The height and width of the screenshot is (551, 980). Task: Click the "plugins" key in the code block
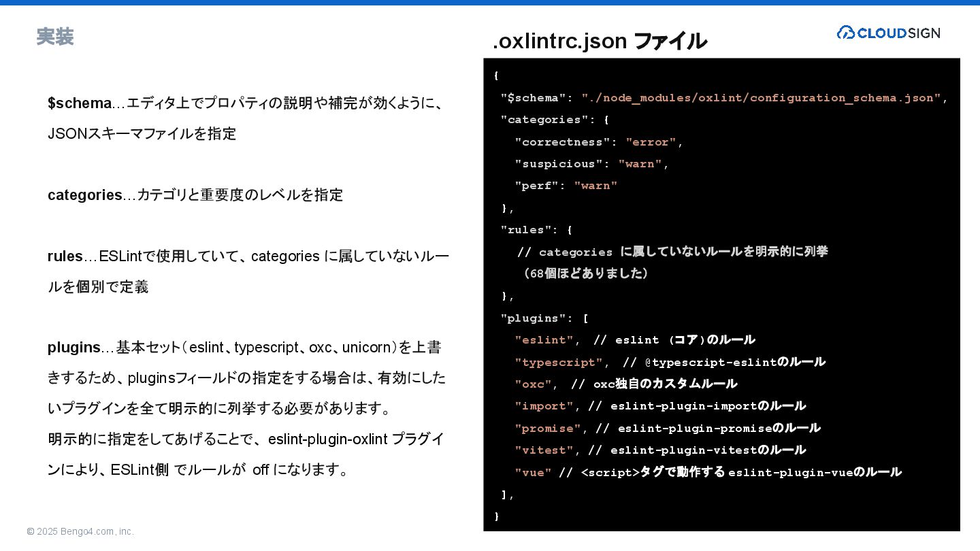tap(534, 318)
